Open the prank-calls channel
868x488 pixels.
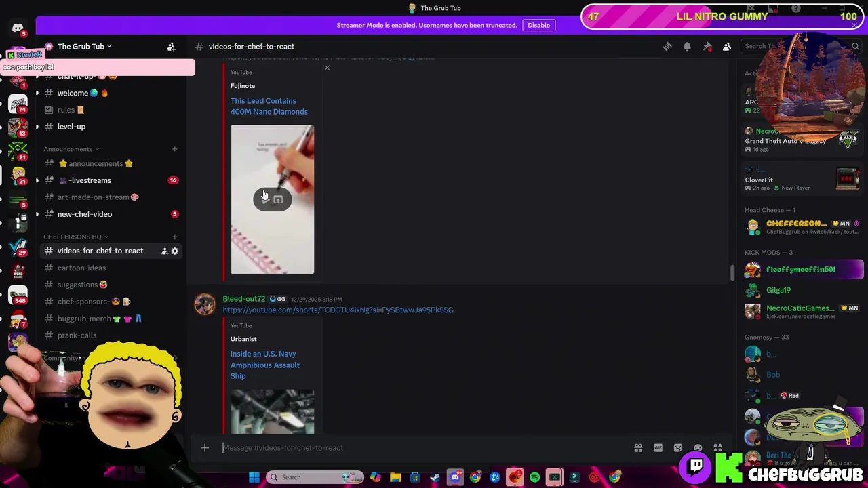[x=108, y=335]
